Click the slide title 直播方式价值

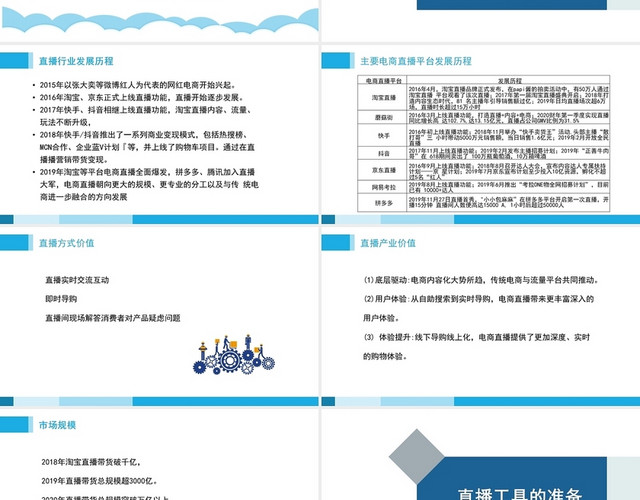[67, 243]
